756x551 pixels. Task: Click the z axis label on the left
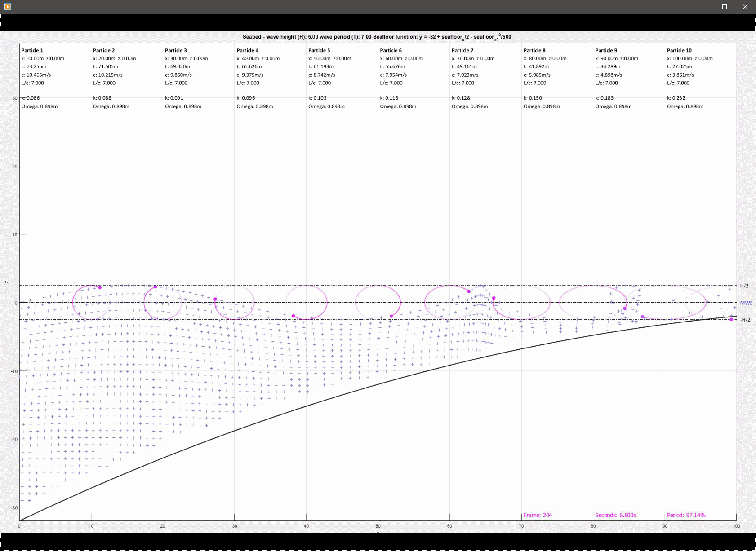pyautogui.click(x=6, y=282)
